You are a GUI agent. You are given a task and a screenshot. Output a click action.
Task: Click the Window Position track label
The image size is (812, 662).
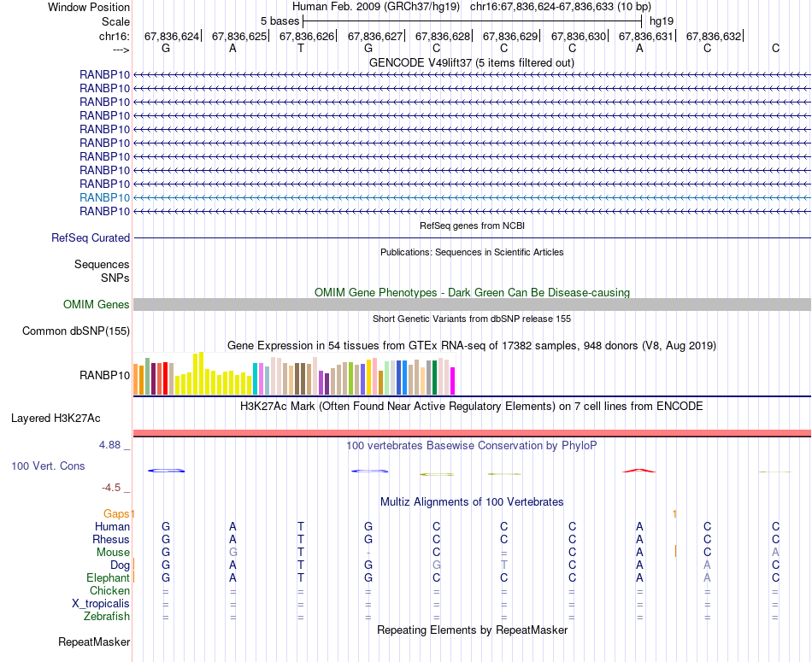(89, 7)
